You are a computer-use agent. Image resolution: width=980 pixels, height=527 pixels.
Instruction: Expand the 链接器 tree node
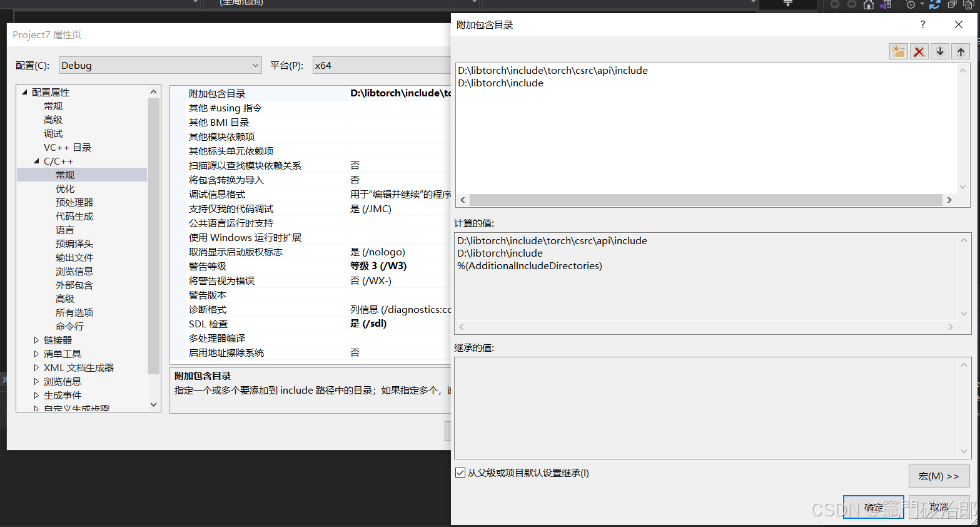(x=36, y=340)
